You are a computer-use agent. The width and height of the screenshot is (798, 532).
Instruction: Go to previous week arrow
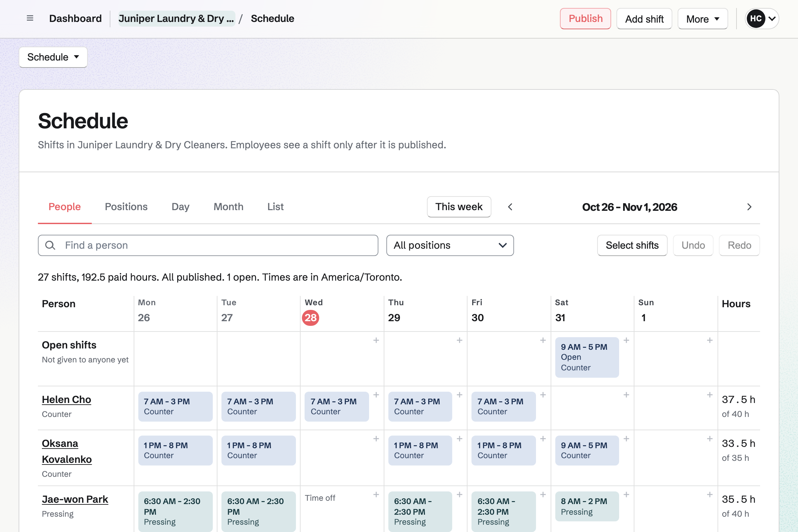click(510, 207)
